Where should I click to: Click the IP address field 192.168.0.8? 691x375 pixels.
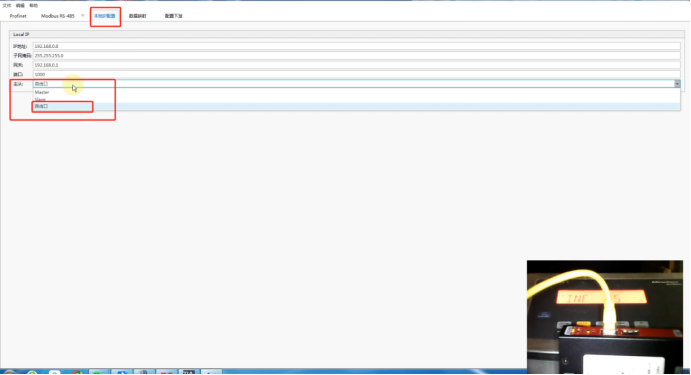tap(357, 46)
